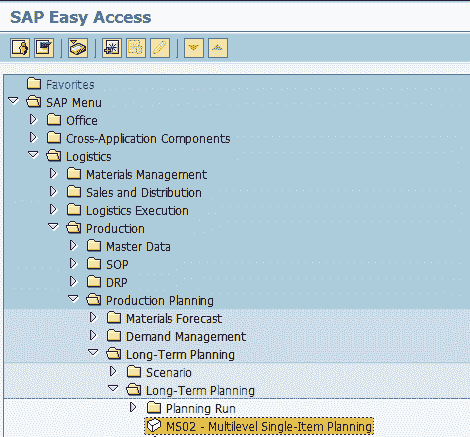Screen dimensions: 470x437
Task: Click the User Menu toolbar icon
Action: 20,48
